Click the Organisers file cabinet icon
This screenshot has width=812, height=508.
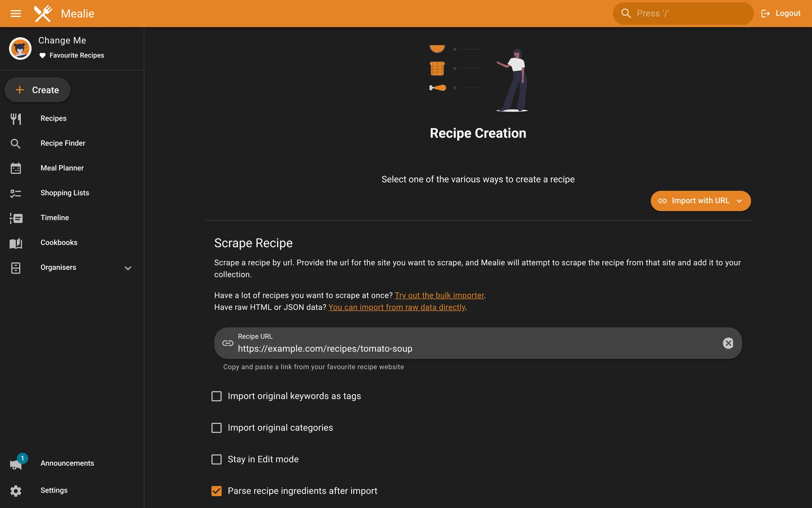16,268
